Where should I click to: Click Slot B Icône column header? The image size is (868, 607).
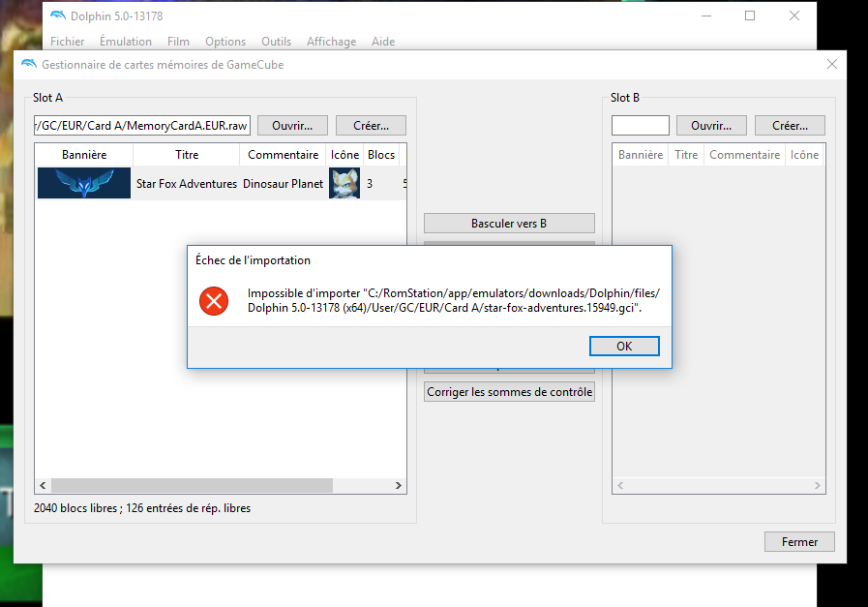(804, 155)
